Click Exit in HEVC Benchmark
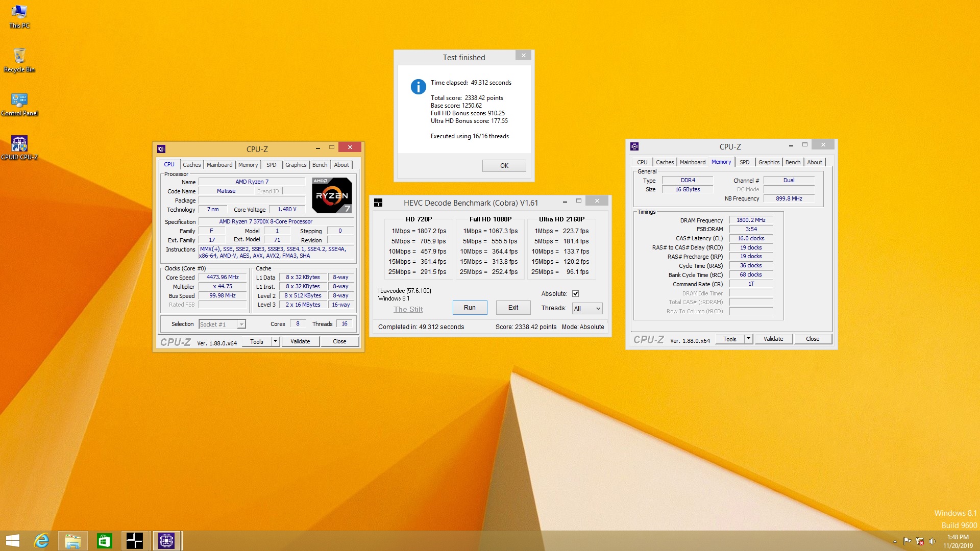The width and height of the screenshot is (980, 551). point(513,308)
